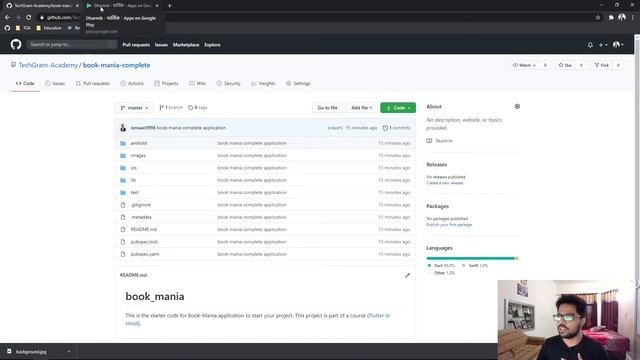Open the android folder
The width and height of the screenshot is (640, 360).
(139, 143)
